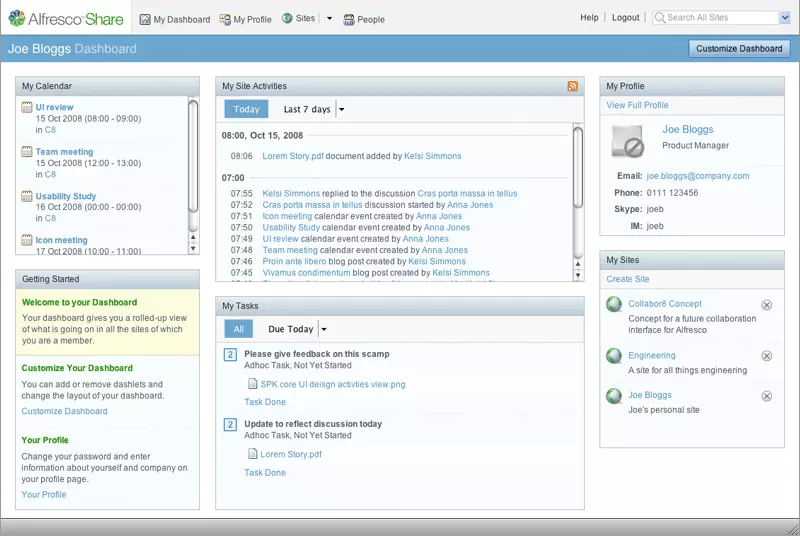Click the My Dashboard house icon
800x536 pixels.
145,19
